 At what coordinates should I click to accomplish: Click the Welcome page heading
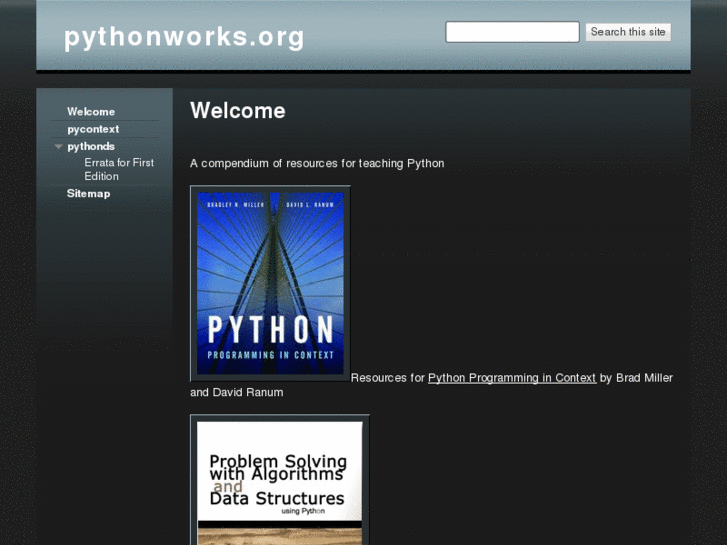237,111
